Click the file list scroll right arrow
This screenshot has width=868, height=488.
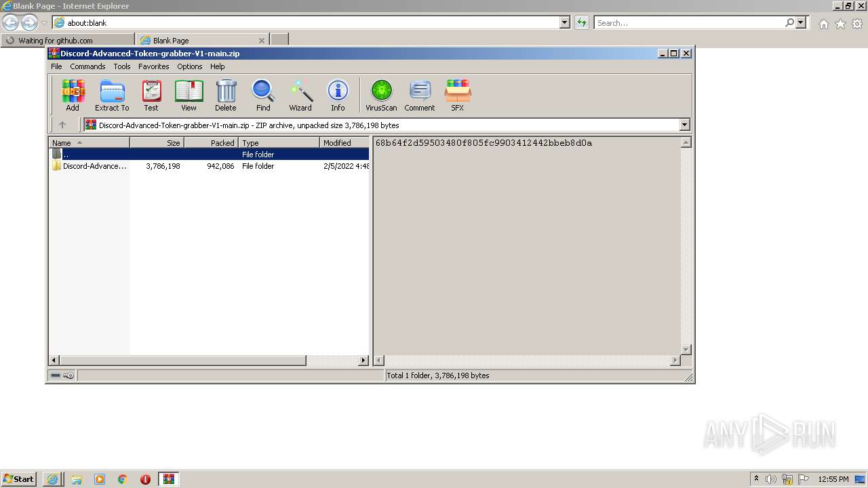pos(363,361)
